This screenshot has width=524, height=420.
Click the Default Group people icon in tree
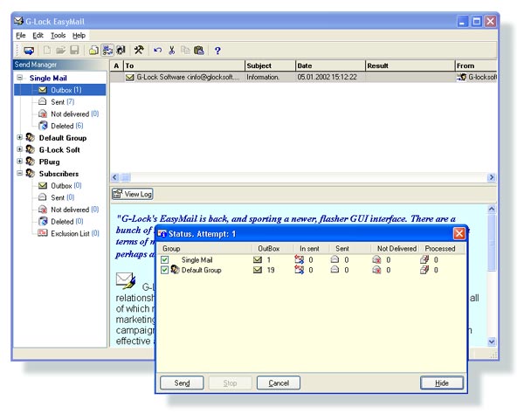pyautogui.click(x=30, y=137)
